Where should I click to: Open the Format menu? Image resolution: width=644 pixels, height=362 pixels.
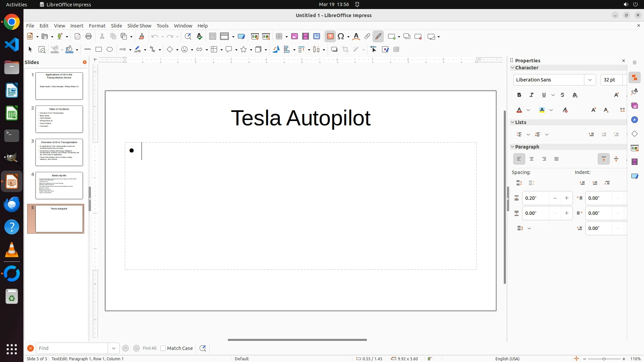[97, 26]
